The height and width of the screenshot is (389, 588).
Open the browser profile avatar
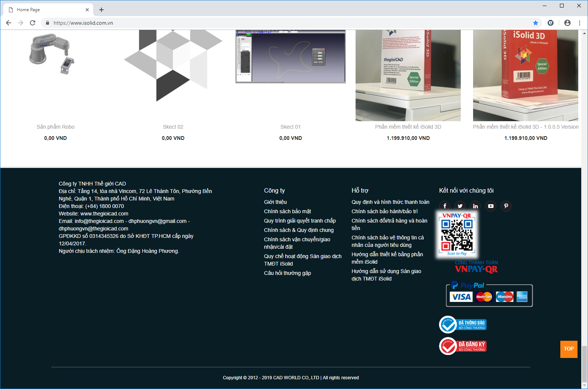point(567,23)
